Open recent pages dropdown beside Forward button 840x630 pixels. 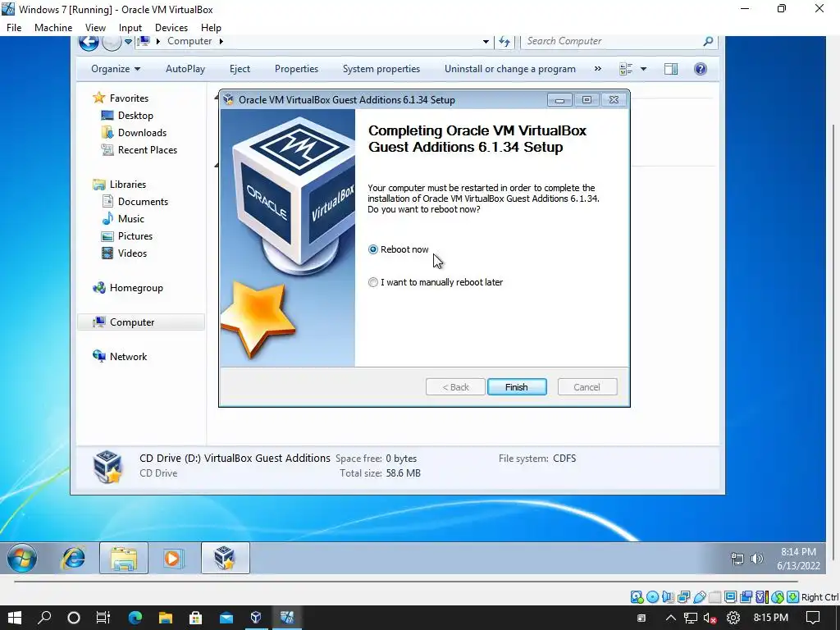pyautogui.click(x=128, y=41)
